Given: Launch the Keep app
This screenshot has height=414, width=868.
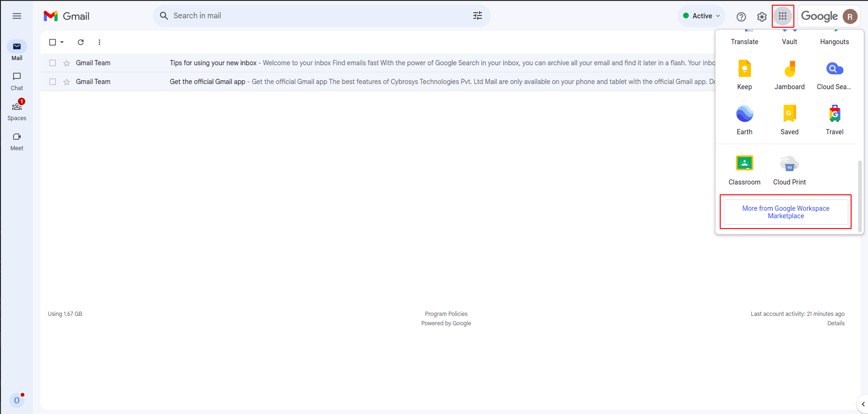Looking at the screenshot, I should tap(745, 75).
